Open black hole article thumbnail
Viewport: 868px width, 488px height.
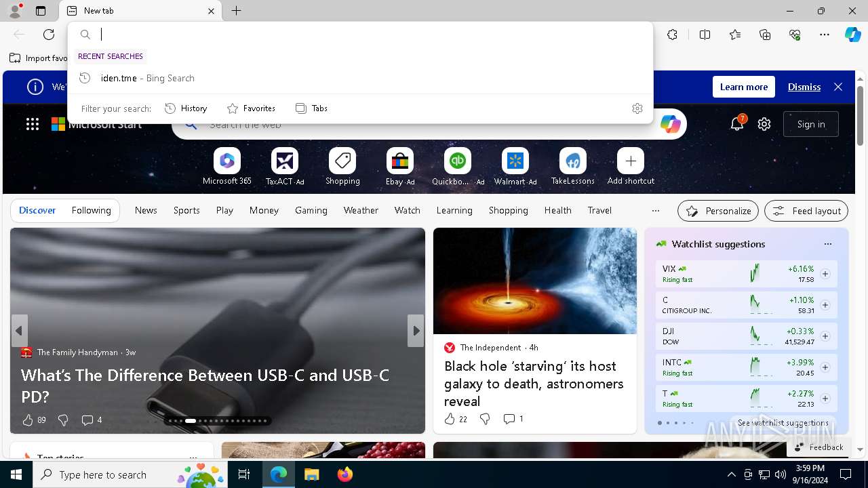535,281
